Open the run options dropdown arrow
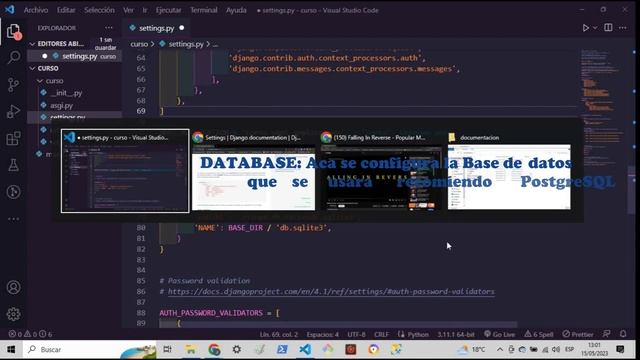 tap(595, 28)
